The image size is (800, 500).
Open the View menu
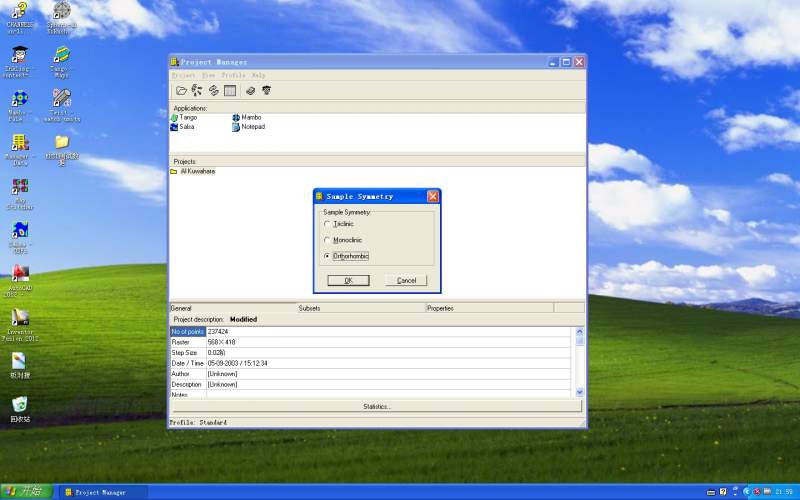pyautogui.click(x=208, y=75)
